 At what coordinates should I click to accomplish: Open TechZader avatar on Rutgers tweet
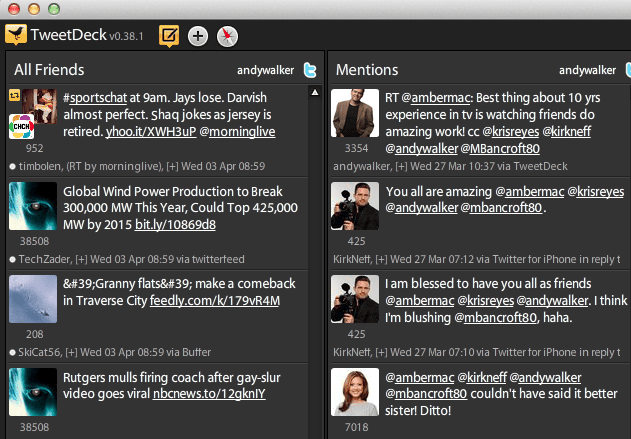(x=33, y=392)
